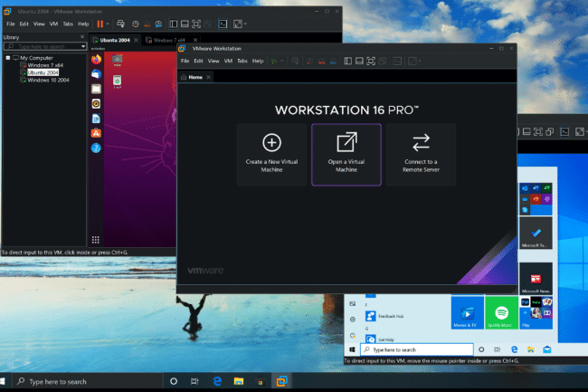Click VMware Workstation icon on the host taskbar
The height and width of the screenshot is (392, 588).
point(281,381)
